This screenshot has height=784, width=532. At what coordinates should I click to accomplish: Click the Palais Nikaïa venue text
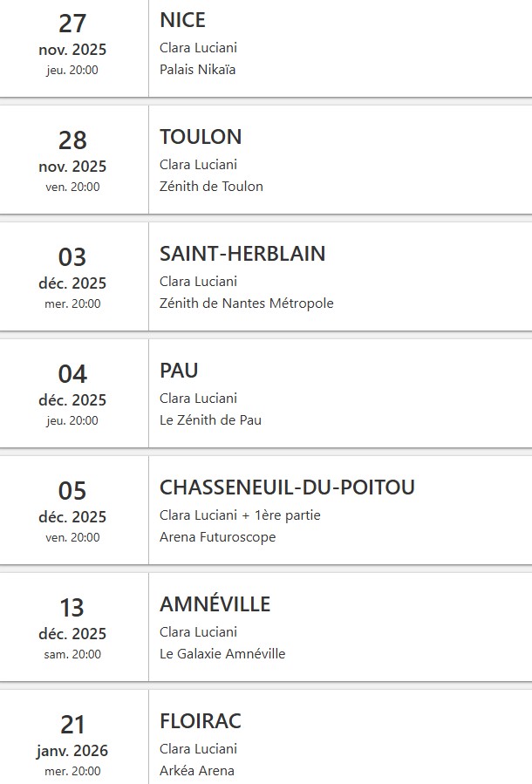pos(198,70)
